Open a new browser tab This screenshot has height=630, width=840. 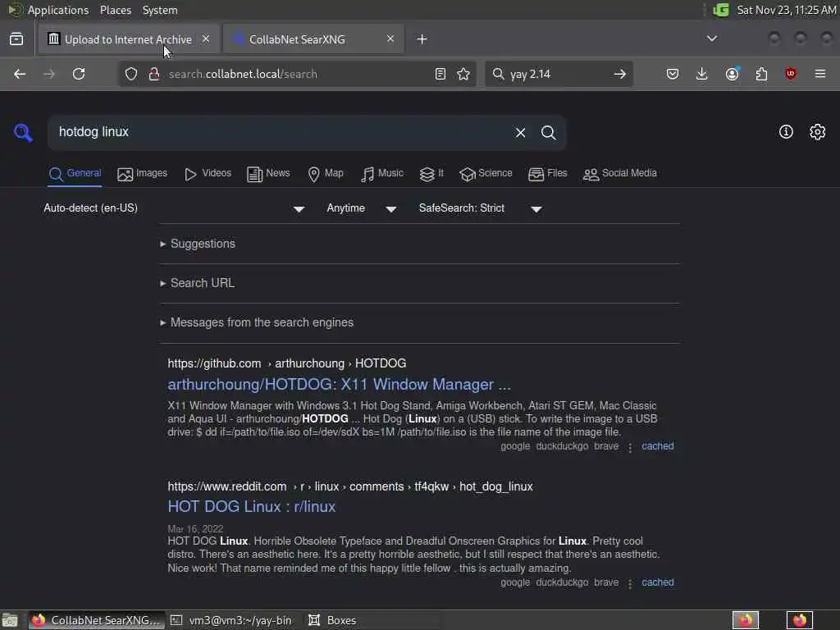[422, 39]
